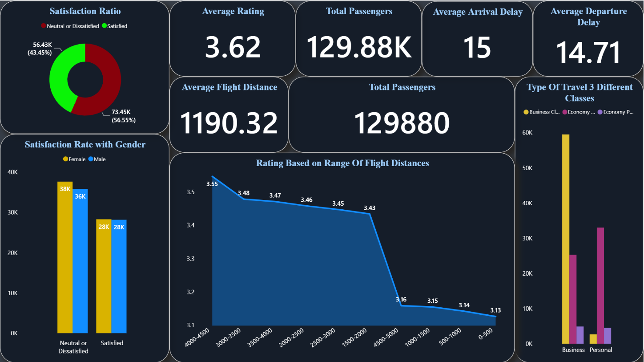Screen dimensions: 644x362
Task: Click the purple Economy P... legend entry
Action: 616,112
